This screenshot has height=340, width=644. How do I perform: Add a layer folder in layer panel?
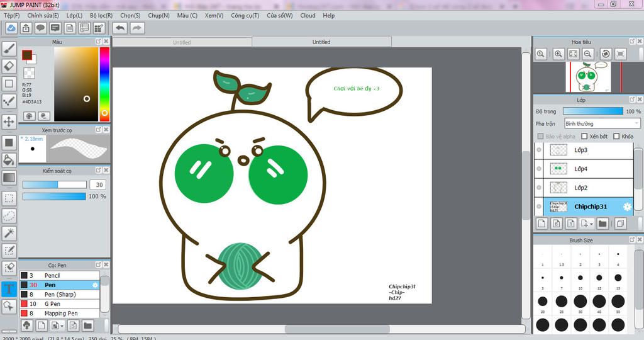[x=602, y=224]
